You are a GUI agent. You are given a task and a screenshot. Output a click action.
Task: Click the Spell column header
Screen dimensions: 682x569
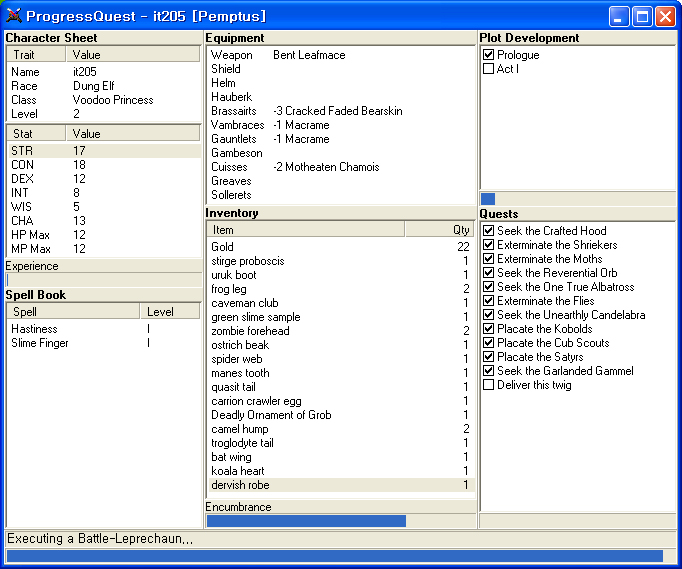point(73,311)
